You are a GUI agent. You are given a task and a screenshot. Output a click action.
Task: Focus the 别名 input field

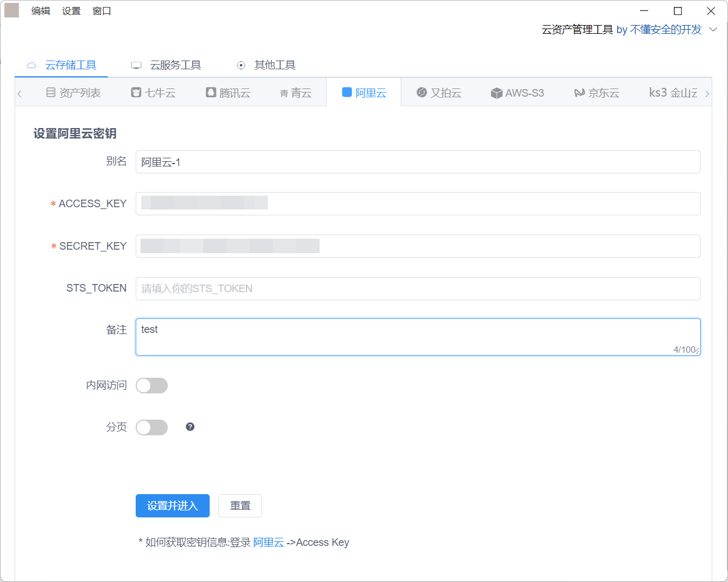(418, 162)
